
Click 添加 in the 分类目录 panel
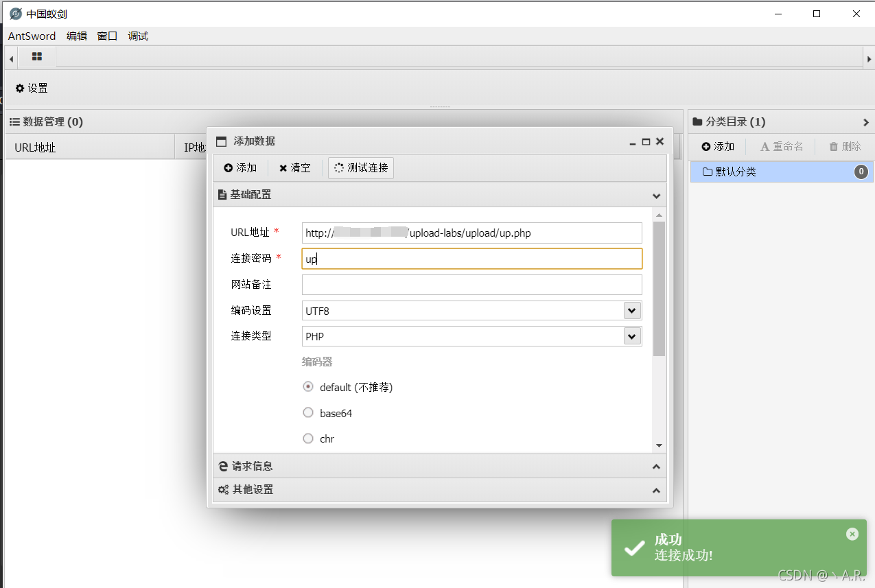click(718, 146)
